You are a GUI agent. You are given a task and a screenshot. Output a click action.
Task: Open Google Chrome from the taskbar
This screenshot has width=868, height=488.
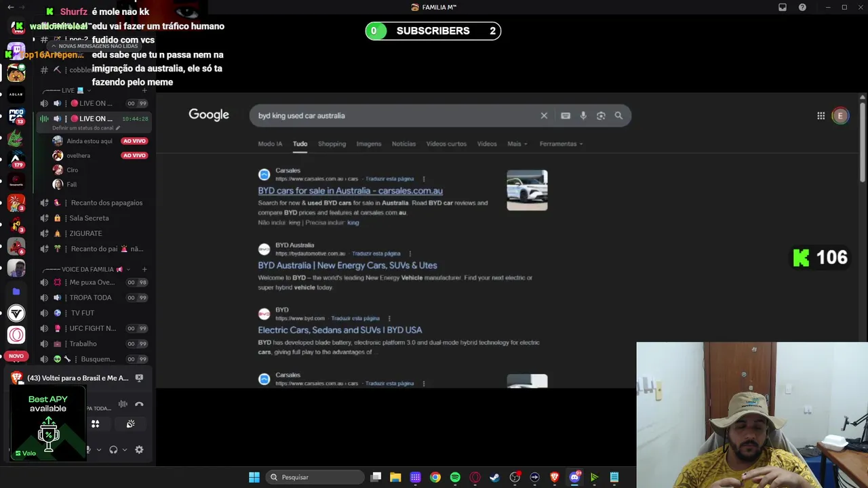[435, 477]
